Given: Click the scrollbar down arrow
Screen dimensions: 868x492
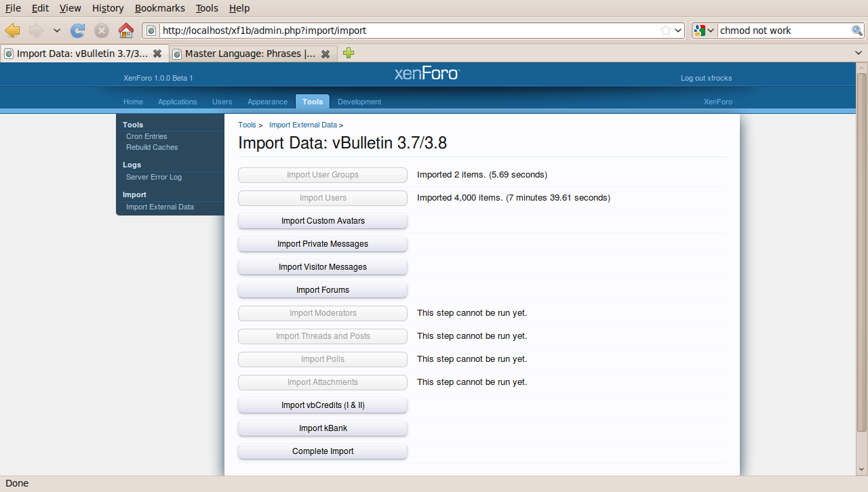Looking at the screenshot, I should tap(862, 470).
